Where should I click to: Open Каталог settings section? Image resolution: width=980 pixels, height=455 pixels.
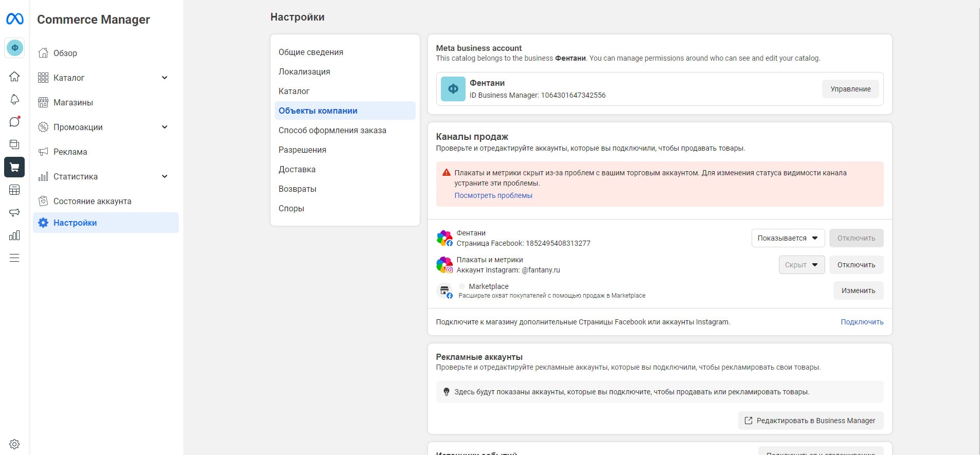345,91
